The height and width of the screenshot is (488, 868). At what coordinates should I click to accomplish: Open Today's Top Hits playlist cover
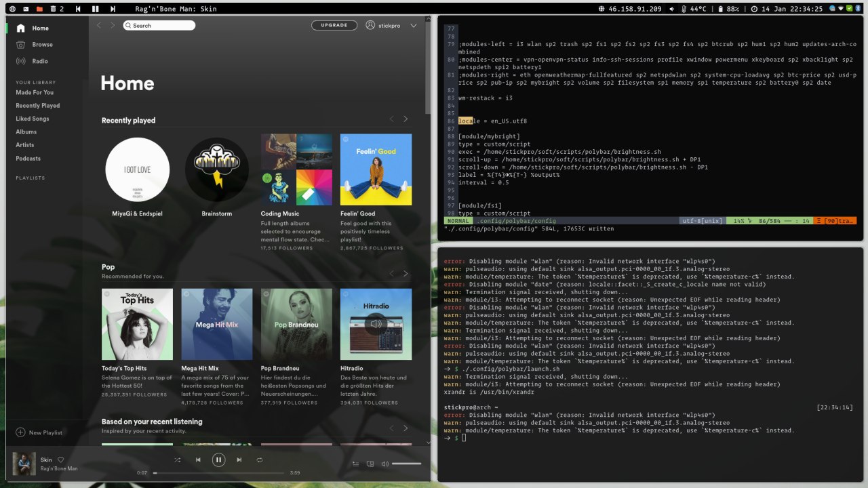137,324
